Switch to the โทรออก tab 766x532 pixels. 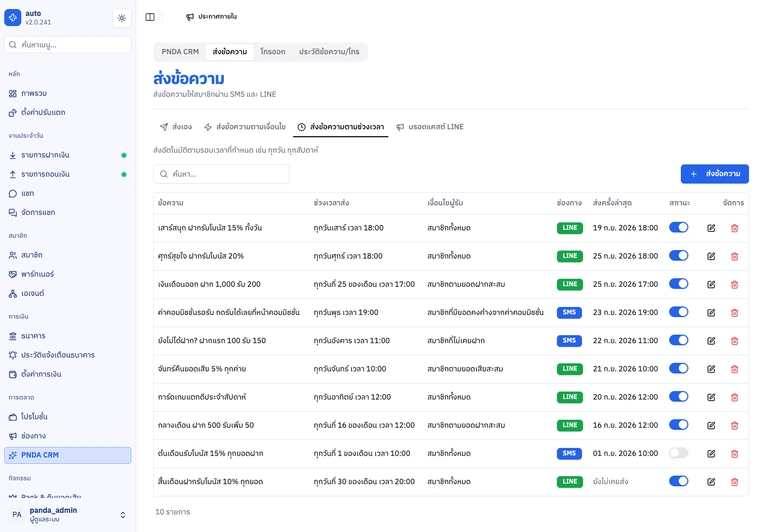click(x=273, y=52)
